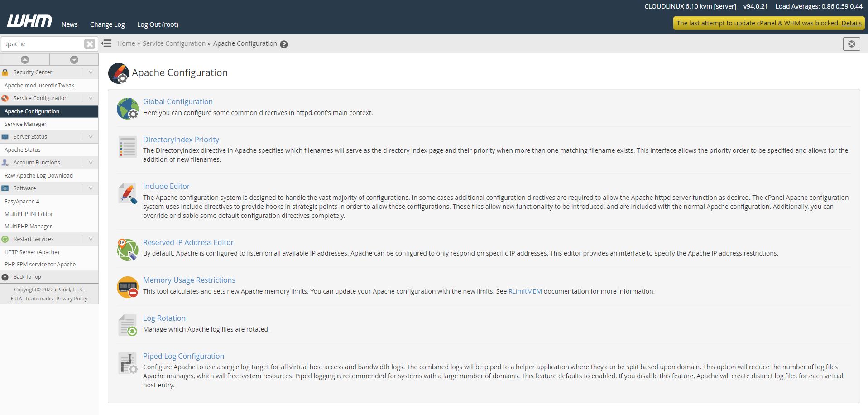Viewport: 868px width, 415px height.
Task: Open the Piped Log Configuration link
Action: coord(183,357)
